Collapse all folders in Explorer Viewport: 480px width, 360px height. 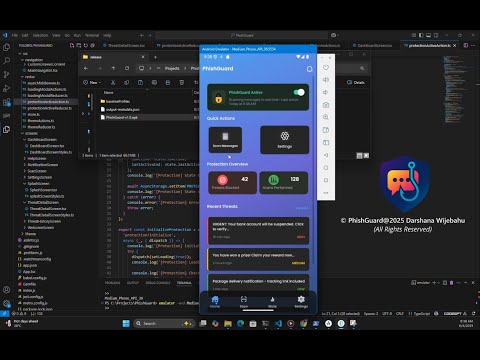[93, 45]
